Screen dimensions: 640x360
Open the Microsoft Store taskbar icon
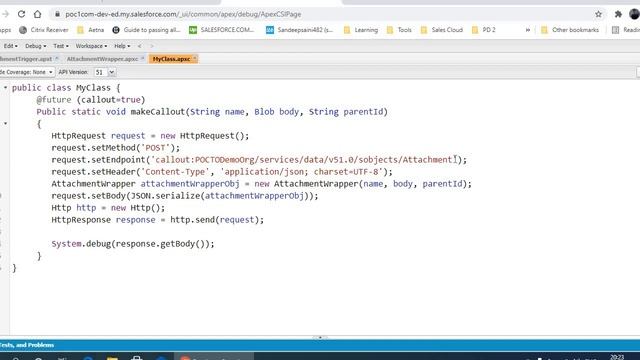point(137,358)
